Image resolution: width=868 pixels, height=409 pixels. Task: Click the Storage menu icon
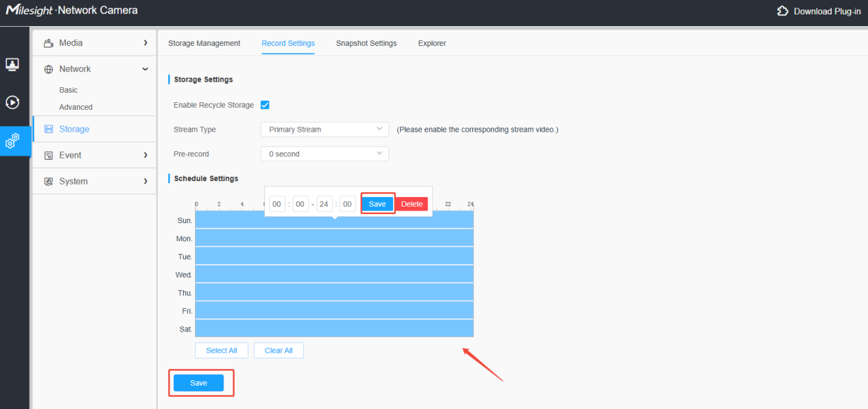pyautogui.click(x=49, y=129)
